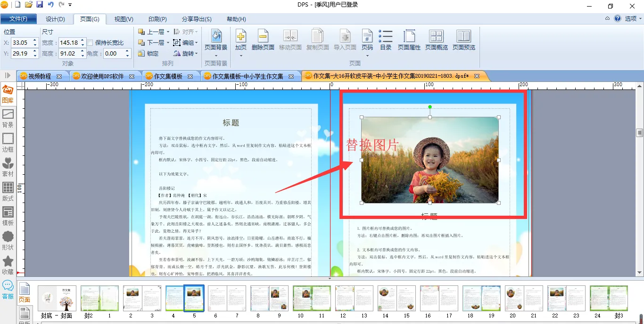Click the new document icon
The width and height of the screenshot is (644, 324).
tap(17, 5)
